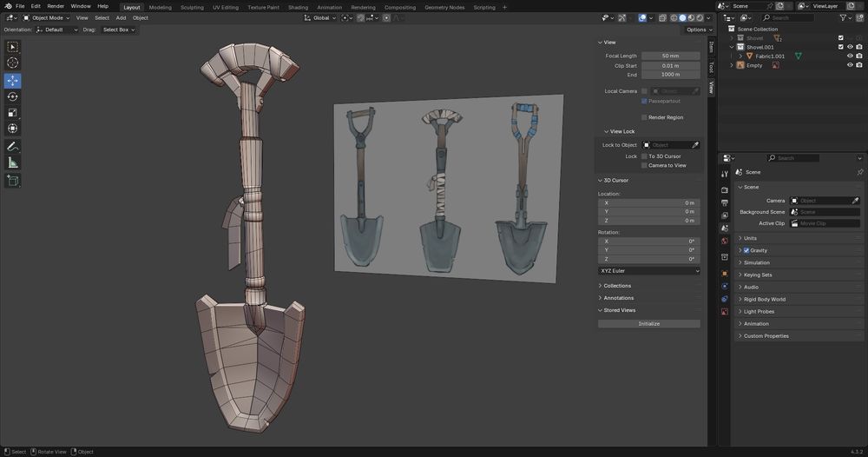Uncheck the Gravity checkbox
The height and width of the screenshot is (457, 868).
click(x=746, y=250)
